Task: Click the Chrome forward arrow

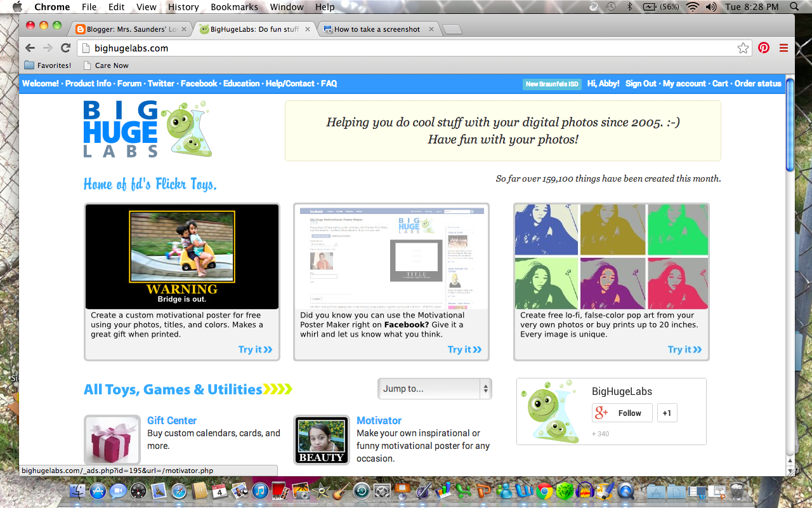Action: tap(47, 48)
